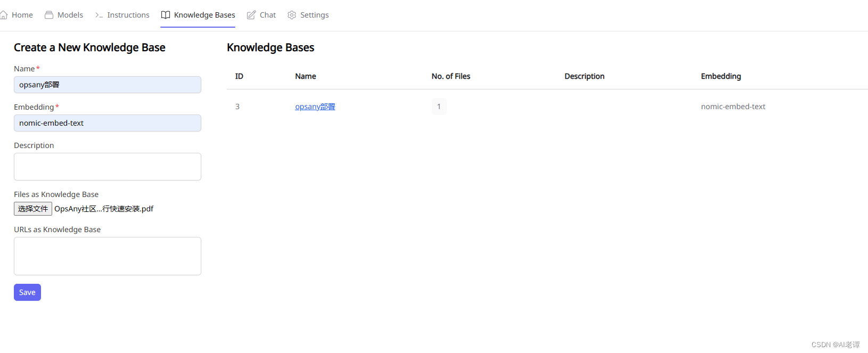Click the No. of Files column header
This screenshot has height=353, width=868.
[451, 76]
